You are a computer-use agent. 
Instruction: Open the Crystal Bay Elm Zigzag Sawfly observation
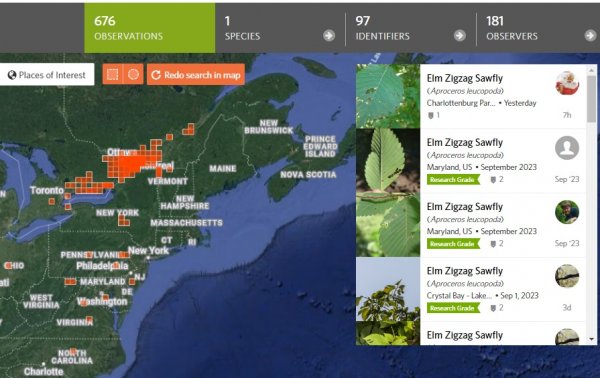465,271
